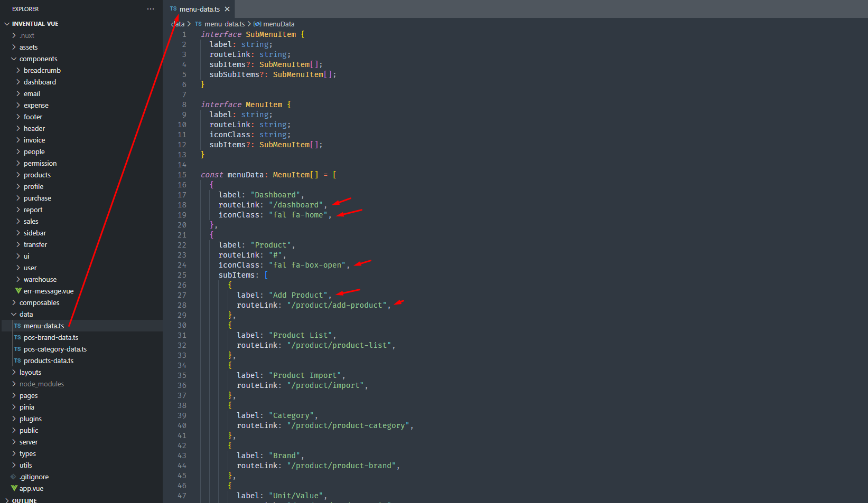Open app.vue file

[x=31, y=488]
